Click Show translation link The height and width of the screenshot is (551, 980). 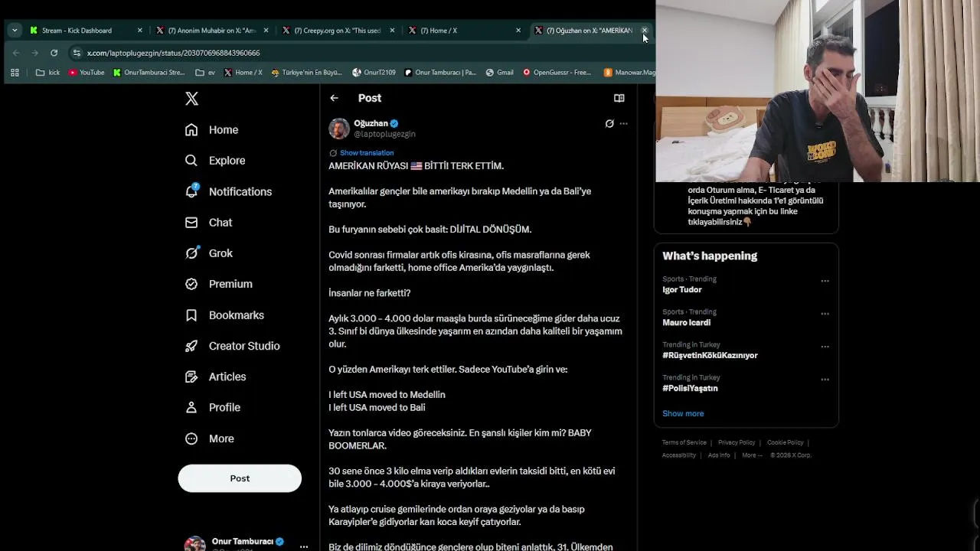click(367, 153)
